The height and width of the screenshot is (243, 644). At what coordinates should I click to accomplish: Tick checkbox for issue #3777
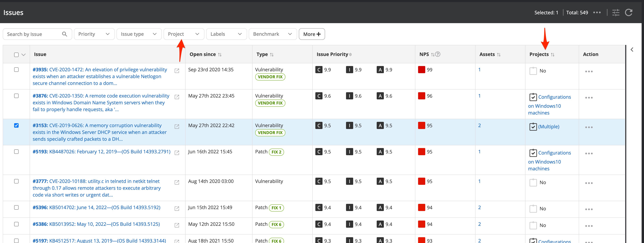pos(17,181)
